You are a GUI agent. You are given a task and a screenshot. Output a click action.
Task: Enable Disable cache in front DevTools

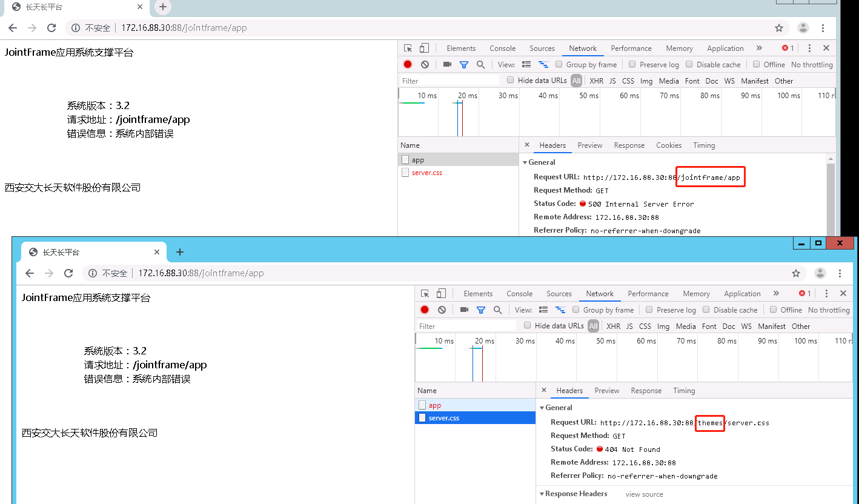[706, 310]
